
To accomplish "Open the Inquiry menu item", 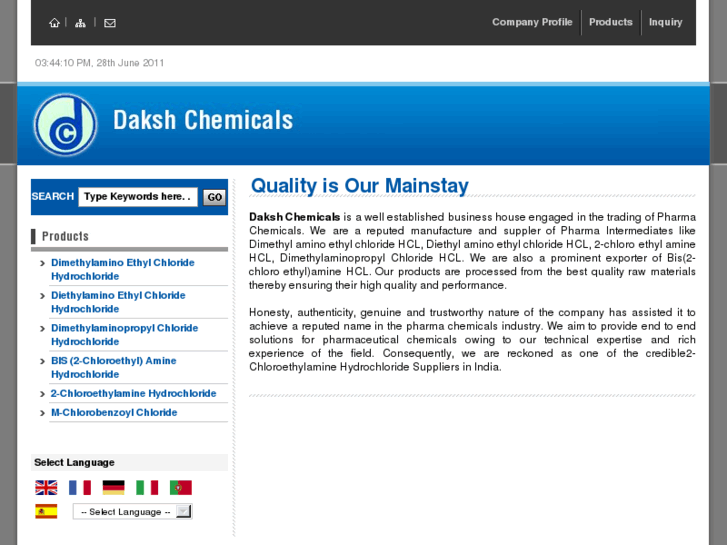I will click(x=665, y=22).
